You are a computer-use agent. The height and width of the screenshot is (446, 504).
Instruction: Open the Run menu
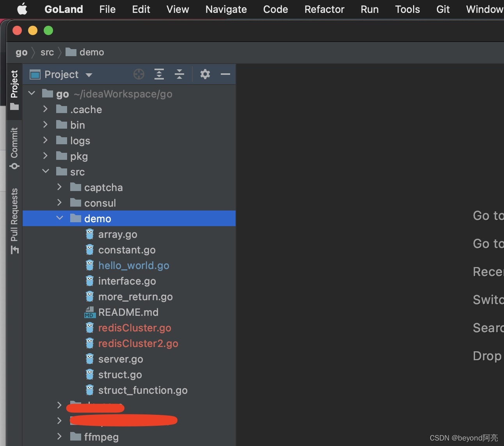click(369, 9)
